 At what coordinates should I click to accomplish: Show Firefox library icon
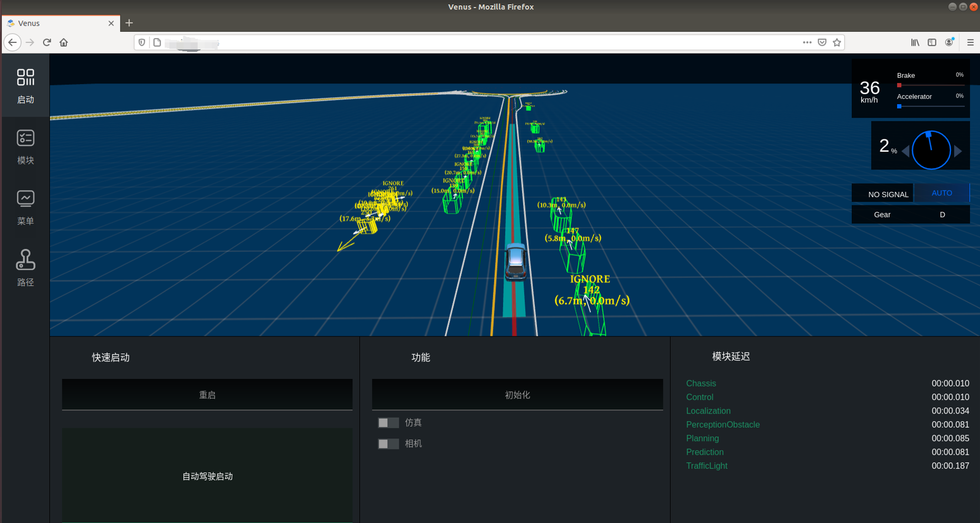(x=915, y=42)
